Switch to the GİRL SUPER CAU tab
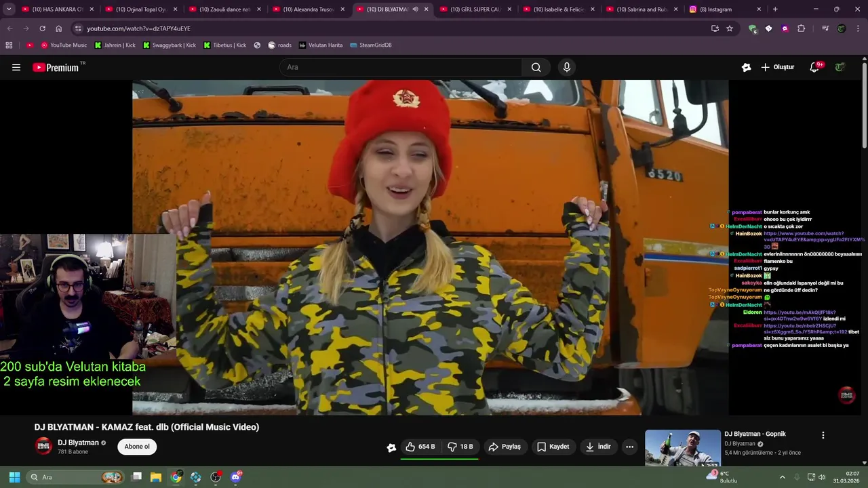 click(475, 9)
